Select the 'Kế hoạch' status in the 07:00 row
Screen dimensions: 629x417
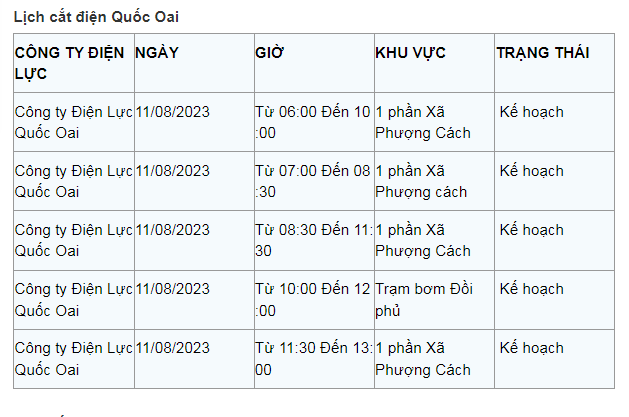pyautogui.click(x=531, y=171)
